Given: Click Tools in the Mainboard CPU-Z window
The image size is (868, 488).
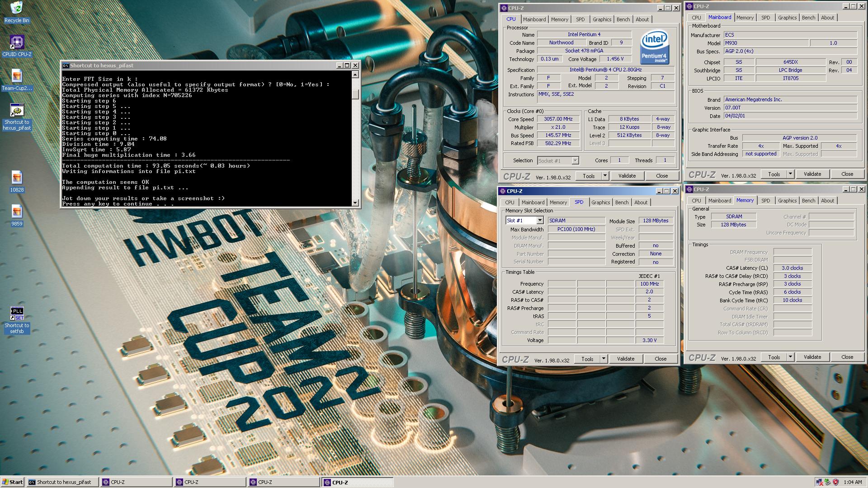Looking at the screenshot, I should (x=774, y=174).
